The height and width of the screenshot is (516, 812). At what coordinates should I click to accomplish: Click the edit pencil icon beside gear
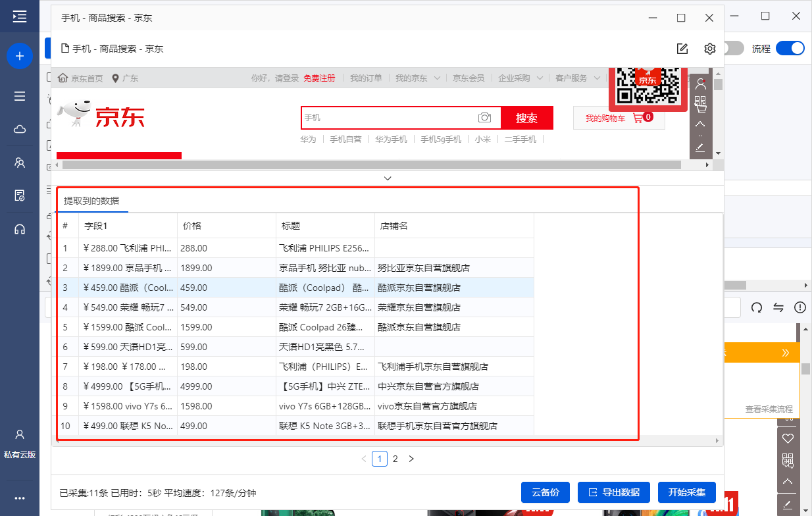682,49
